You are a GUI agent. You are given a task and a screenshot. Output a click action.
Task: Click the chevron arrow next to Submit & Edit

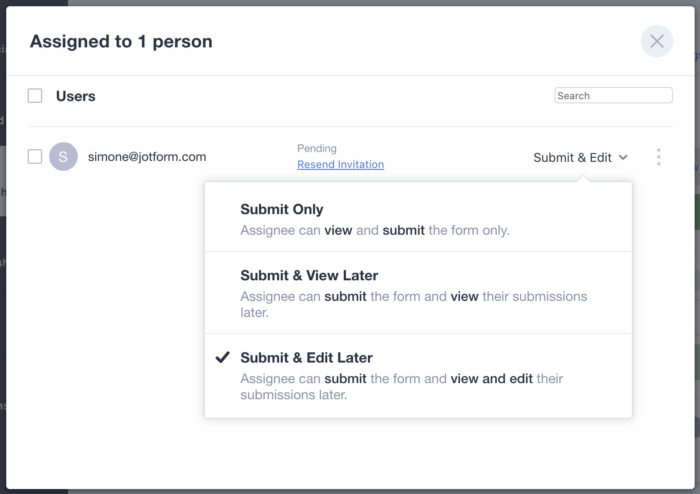(623, 157)
